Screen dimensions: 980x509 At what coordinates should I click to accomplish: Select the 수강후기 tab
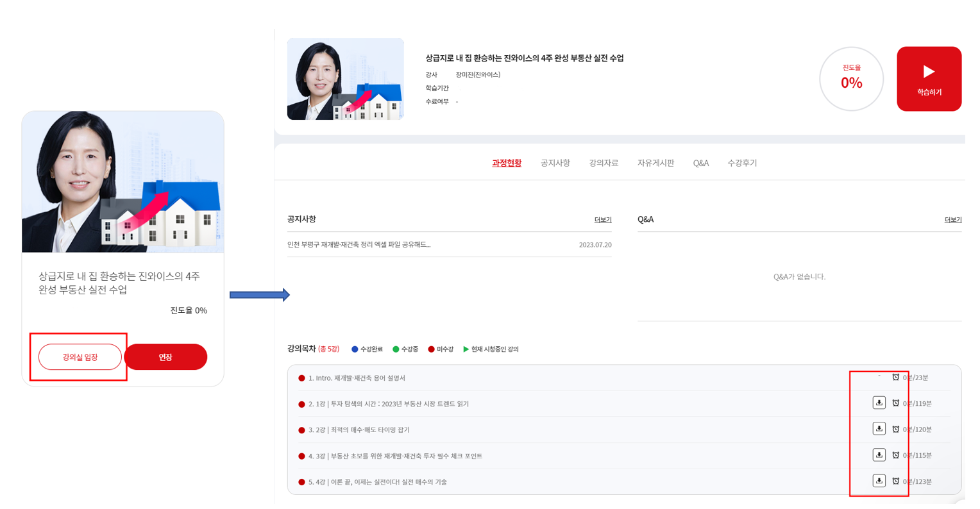click(742, 163)
